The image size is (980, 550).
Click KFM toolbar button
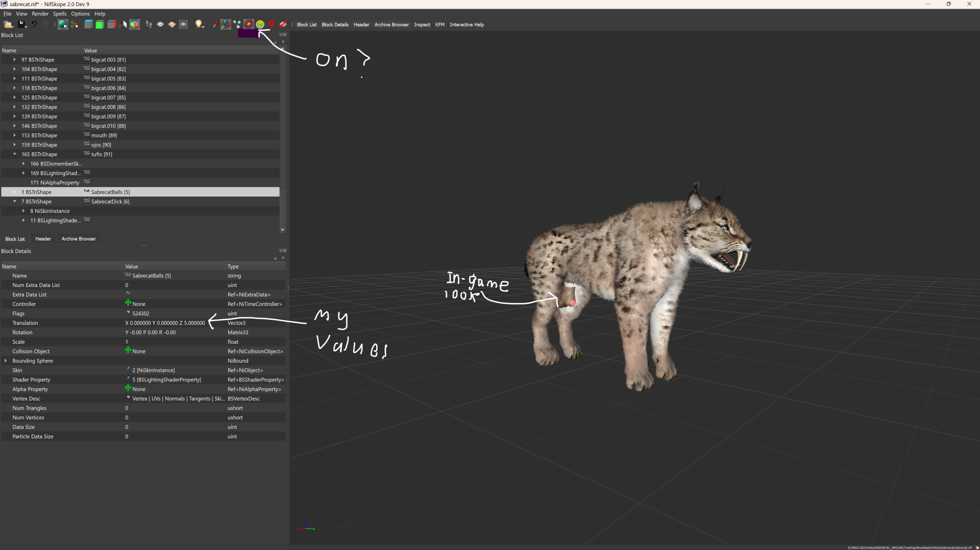tap(440, 25)
